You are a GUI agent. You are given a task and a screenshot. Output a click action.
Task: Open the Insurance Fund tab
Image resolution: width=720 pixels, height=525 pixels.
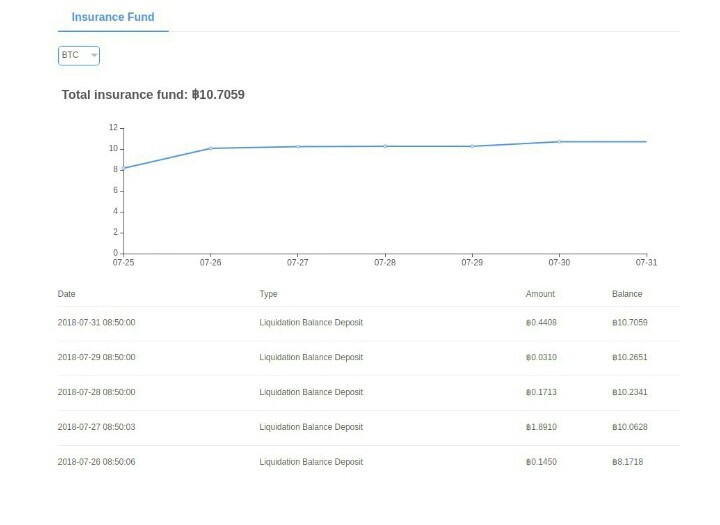pyautogui.click(x=113, y=17)
